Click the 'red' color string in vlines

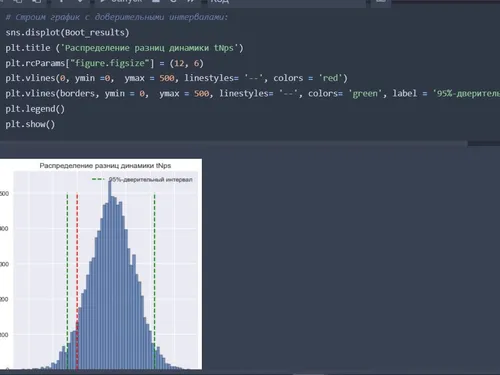(330, 78)
